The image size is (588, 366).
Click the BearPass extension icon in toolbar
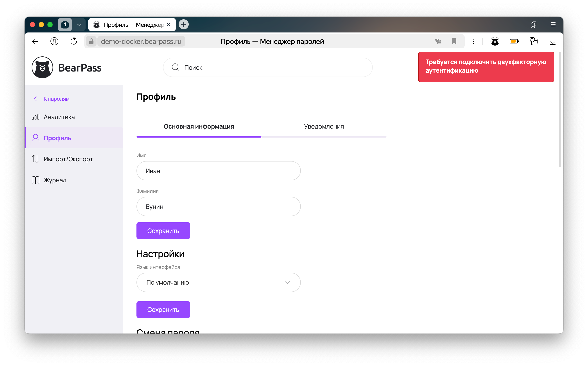tap(495, 41)
